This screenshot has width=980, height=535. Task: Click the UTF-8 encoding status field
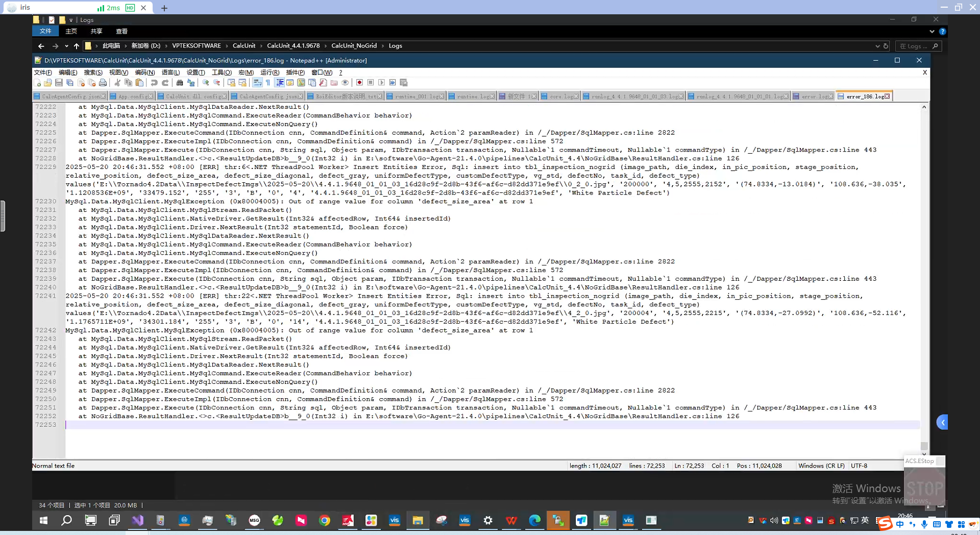click(859, 466)
